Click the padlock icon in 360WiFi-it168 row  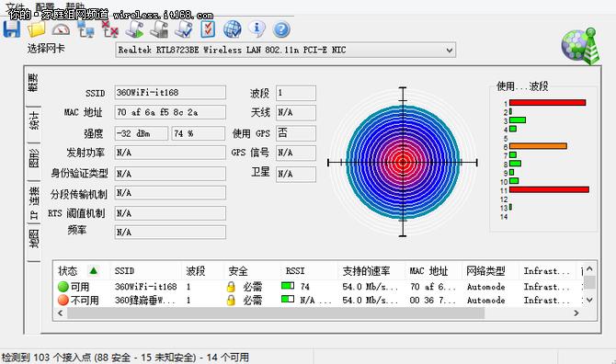tap(231, 287)
